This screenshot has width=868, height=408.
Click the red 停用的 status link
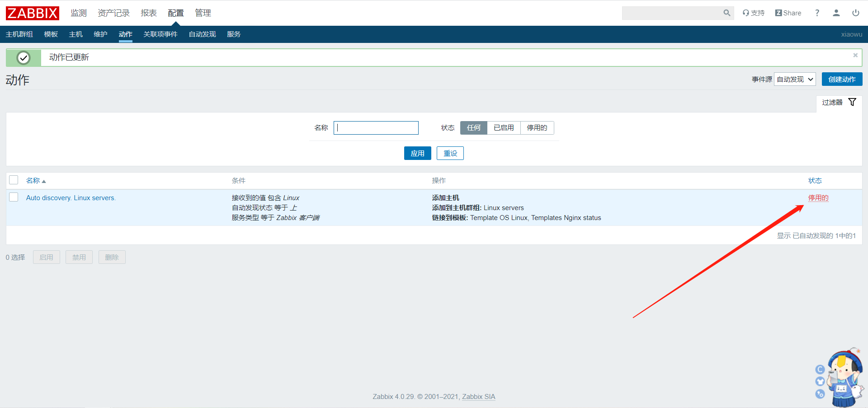click(818, 198)
